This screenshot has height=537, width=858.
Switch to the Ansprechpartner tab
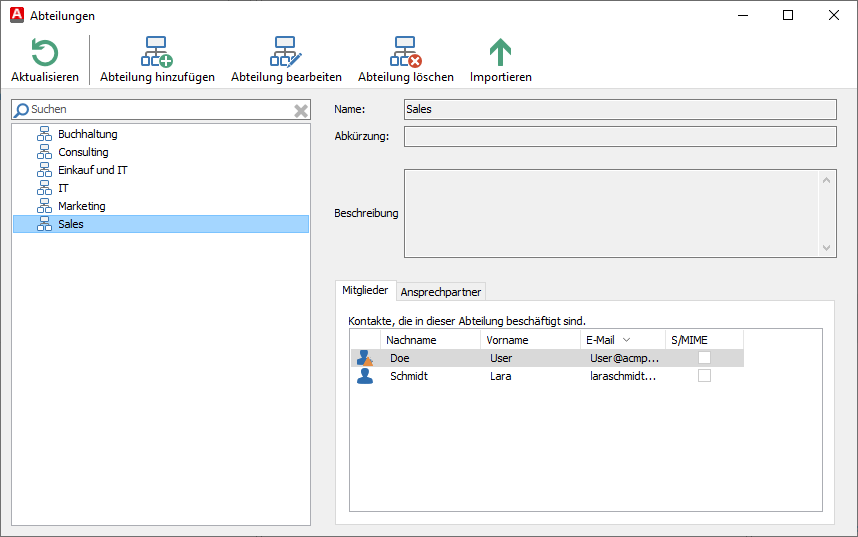pyautogui.click(x=441, y=292)
